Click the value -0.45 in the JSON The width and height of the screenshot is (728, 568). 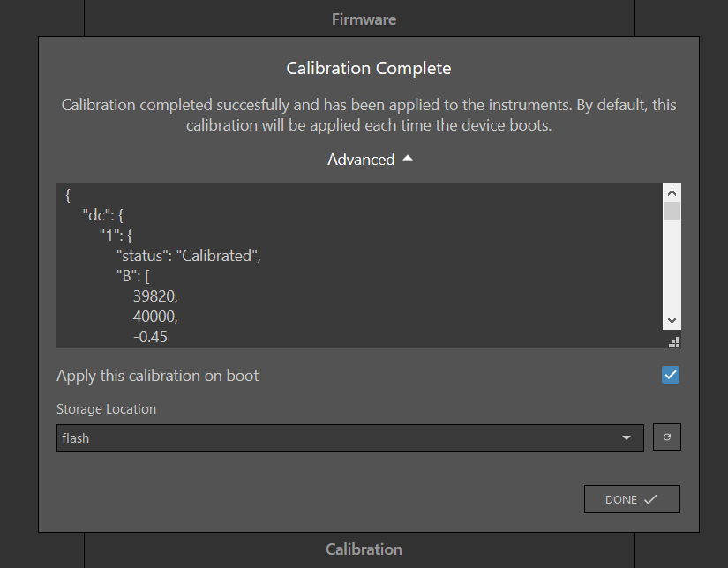click(150, 337)
